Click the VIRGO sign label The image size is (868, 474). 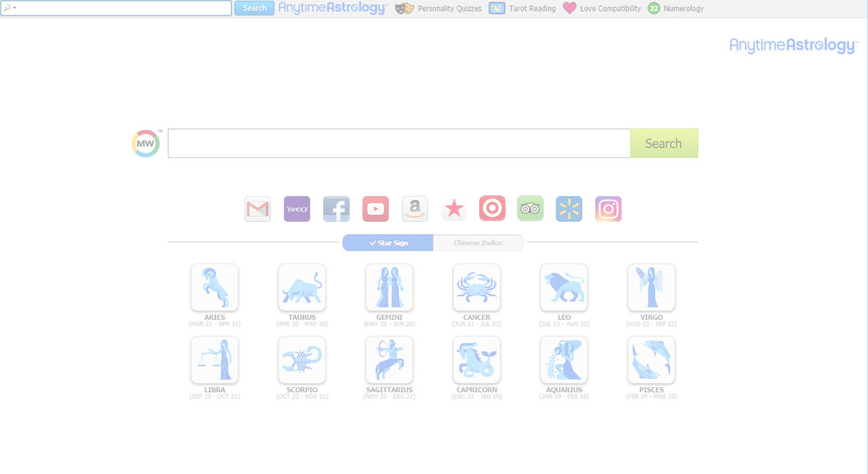652,317
